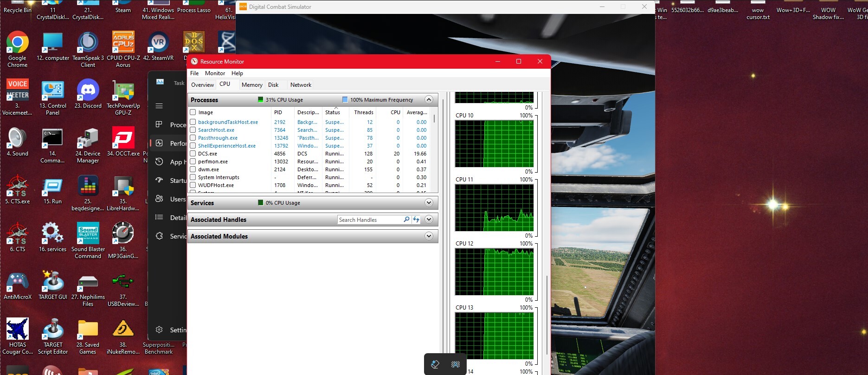The width and height of the screenshot is (868, 375).
Task: Launch USBDeview desktop icon
Action: click(123, 288)
